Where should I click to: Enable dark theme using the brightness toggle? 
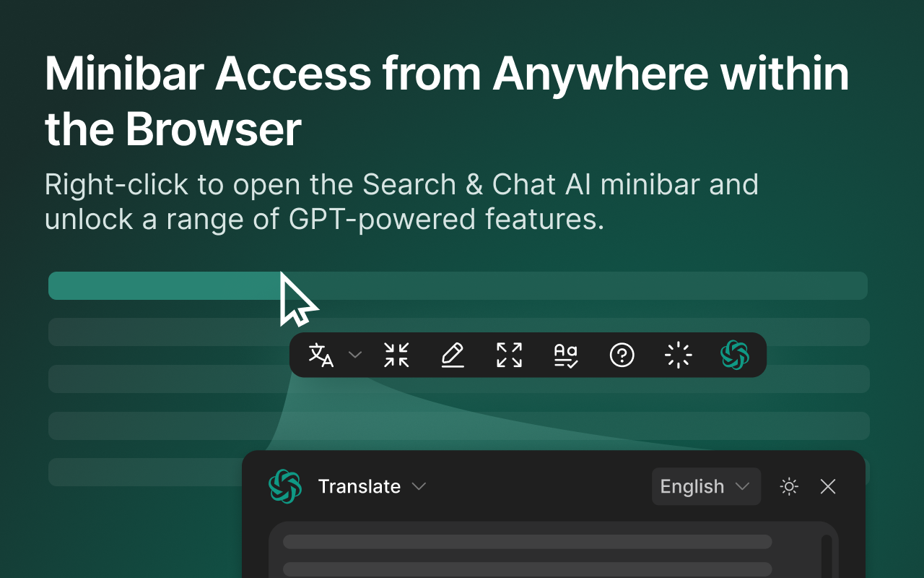click(789, 486)
